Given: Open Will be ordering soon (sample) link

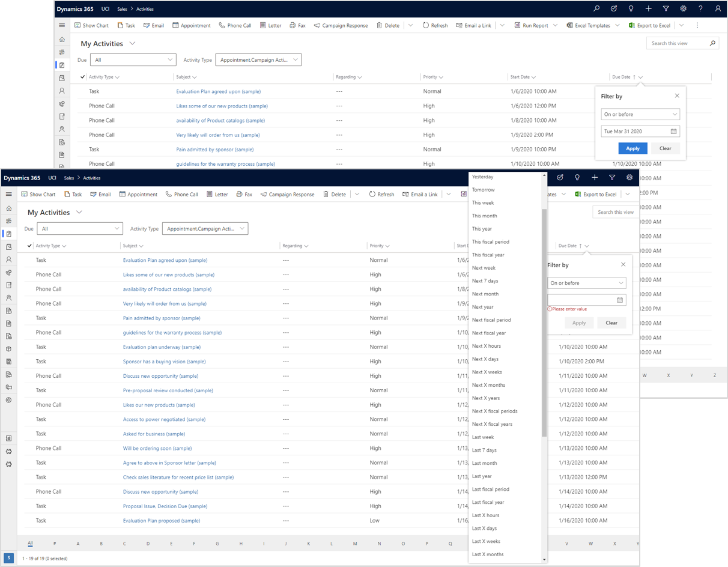Looking at the screenshot, I should [x=157, y=448].
